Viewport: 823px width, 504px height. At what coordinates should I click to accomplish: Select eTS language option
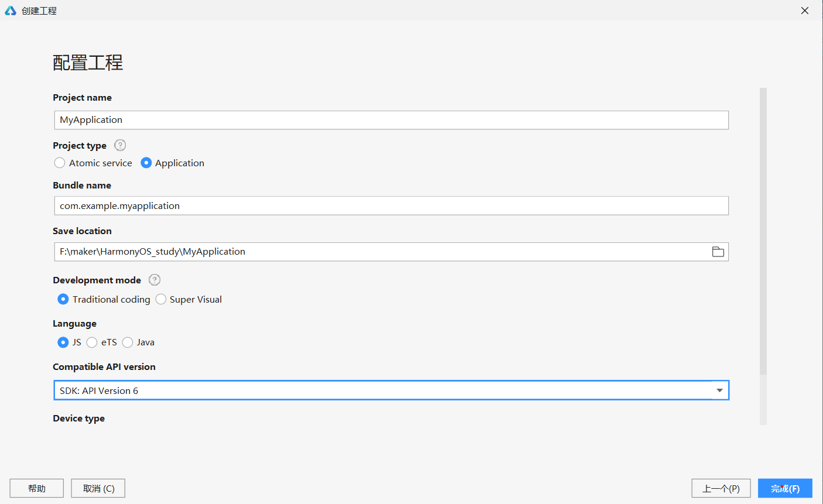coord(102,342)
